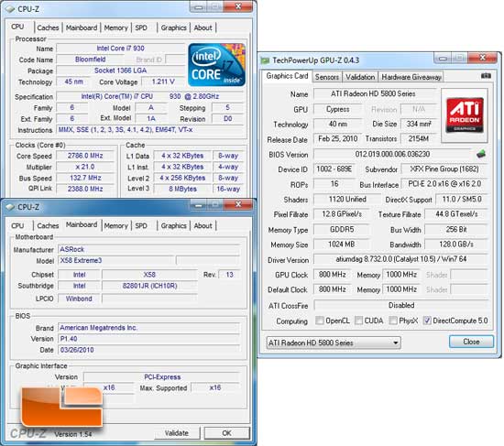
Task: Click the Southbridge value 82801JR (ICH10R)
Action: [149, 286]
